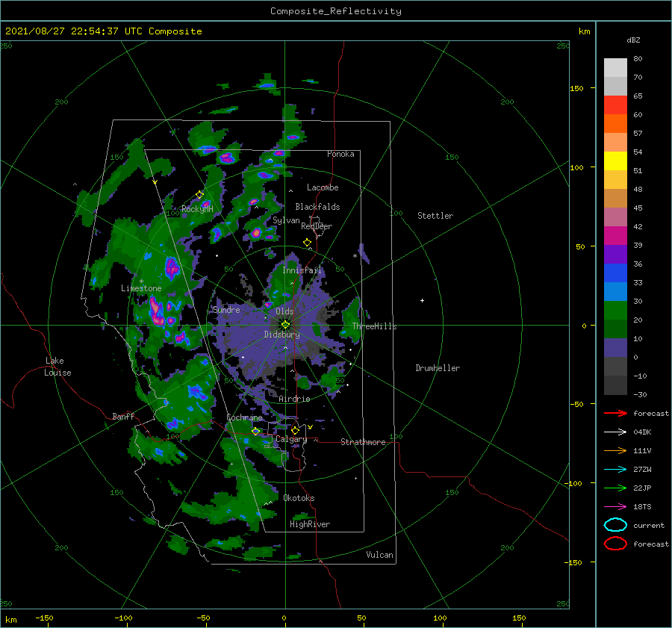Viewport: 672px width, 628px height.
Task: Click the Airdrie label
Action: point(294,399)
